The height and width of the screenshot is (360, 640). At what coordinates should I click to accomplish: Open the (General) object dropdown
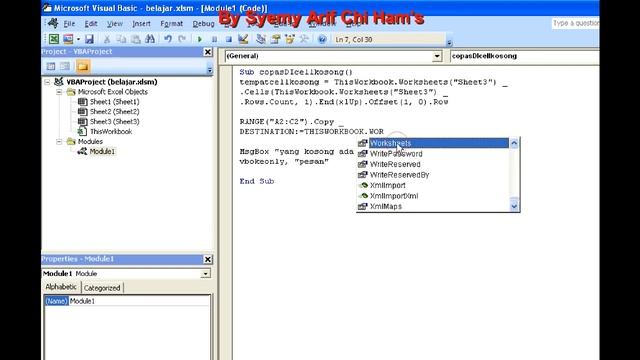coord(437,56)
